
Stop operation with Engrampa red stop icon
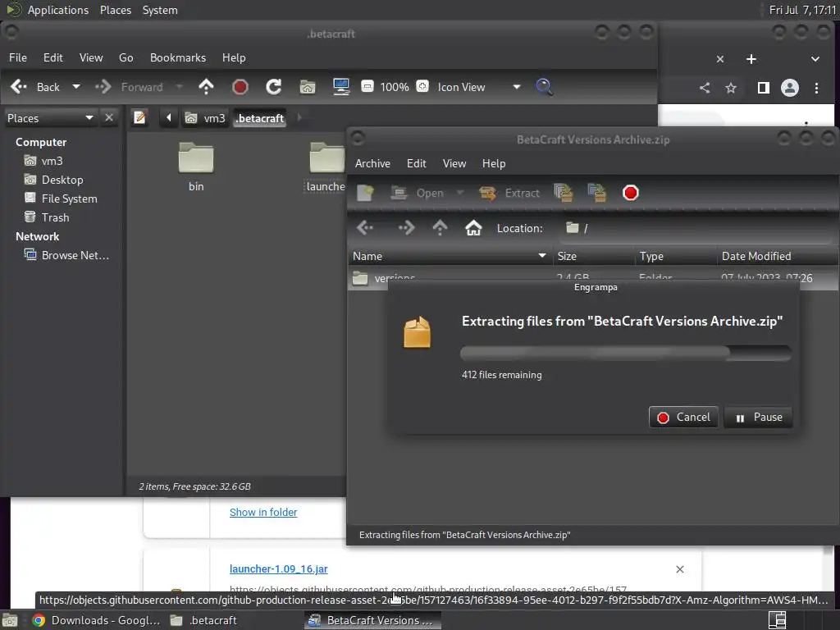[631, 193]
